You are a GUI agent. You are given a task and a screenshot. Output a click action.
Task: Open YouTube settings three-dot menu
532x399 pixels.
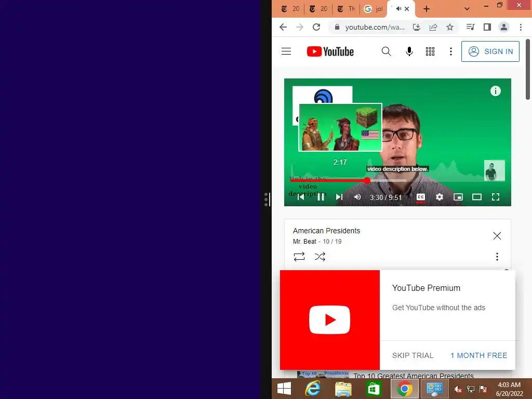pyautogui.click(x=450, y=51)
